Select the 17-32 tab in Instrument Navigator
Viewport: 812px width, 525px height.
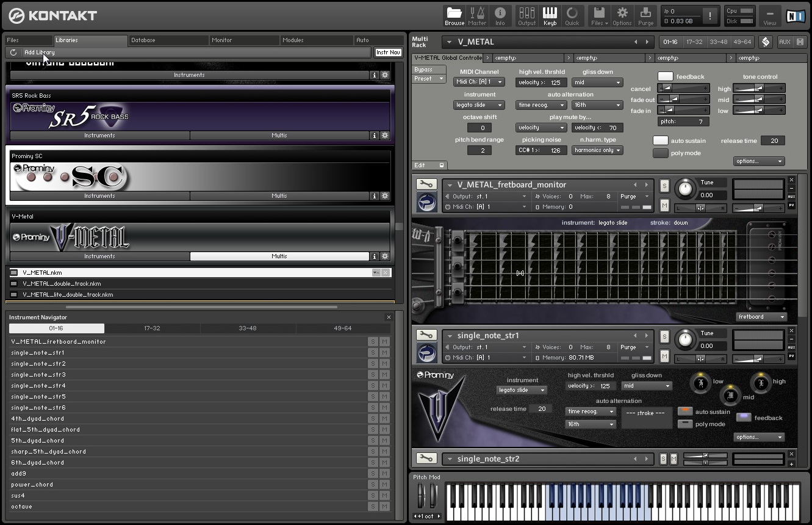[x=152, y=328]
